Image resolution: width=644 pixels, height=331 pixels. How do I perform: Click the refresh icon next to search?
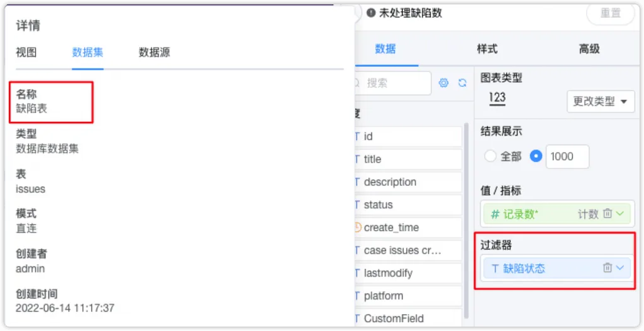[x=462, y=83]
